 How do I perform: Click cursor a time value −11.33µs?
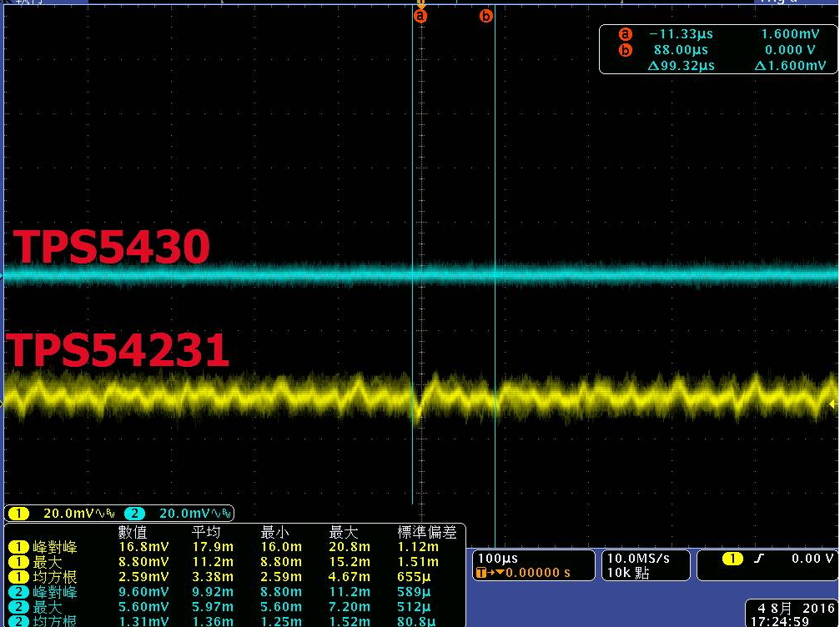tap(681, 34)
